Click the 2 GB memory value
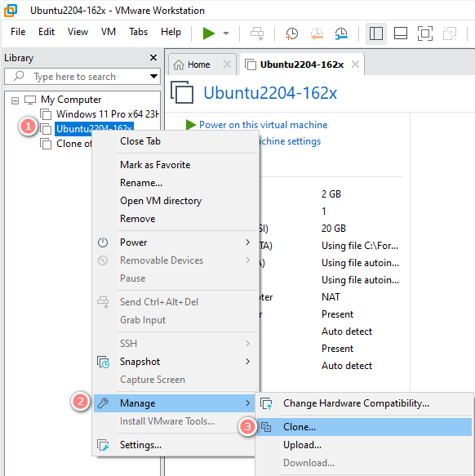Image resolution: width=475 pixels, height=476 pixels. 331,194
